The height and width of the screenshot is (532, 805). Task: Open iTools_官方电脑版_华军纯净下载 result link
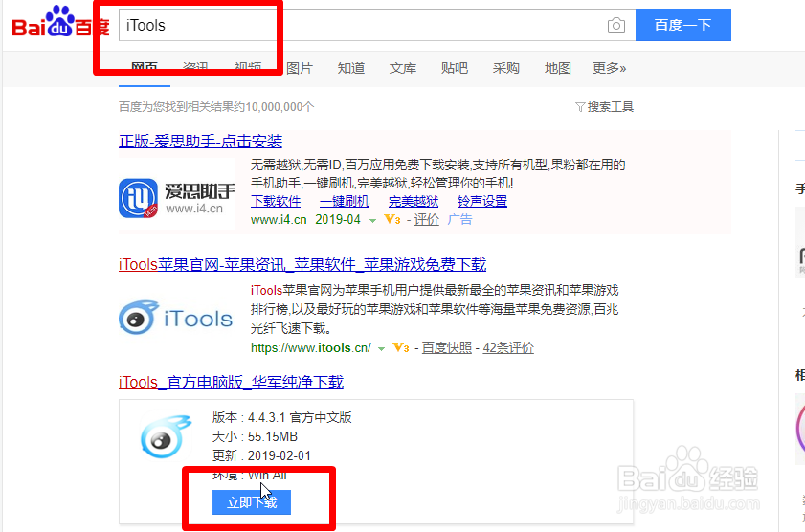coord(231,382)
